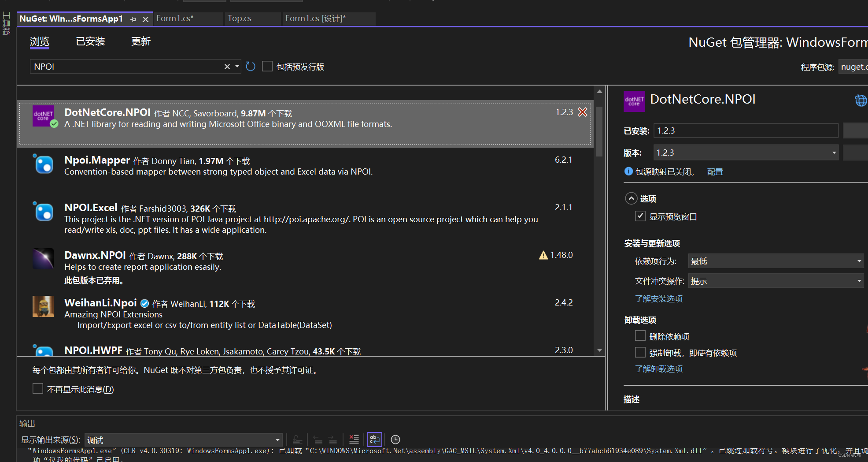Open the Top.cs editor tab
The width and height of the screenshot is (868, 462).
coord(239,19)
